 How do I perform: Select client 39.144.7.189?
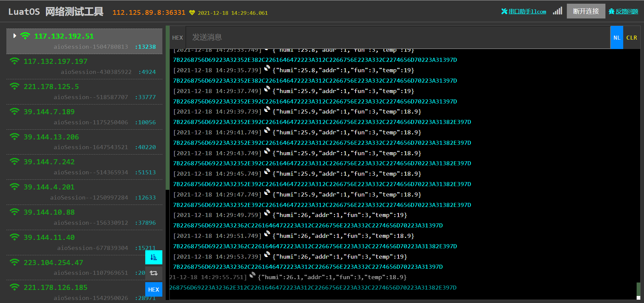coord(84,117)
